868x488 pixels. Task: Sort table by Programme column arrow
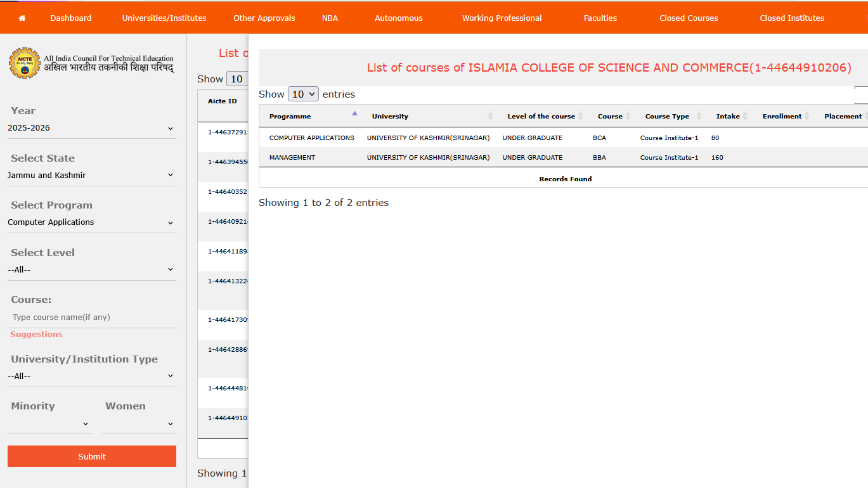coord(354,114)
